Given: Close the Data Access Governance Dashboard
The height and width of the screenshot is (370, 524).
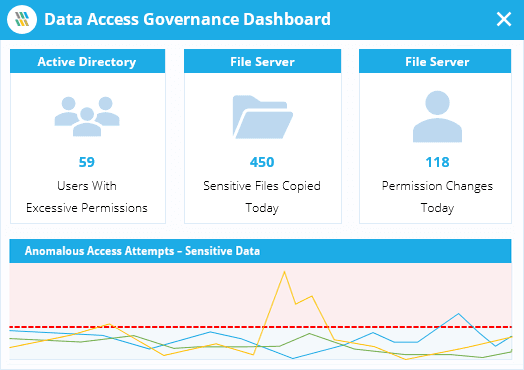Looking at the screenshot, I should [504, 19].
